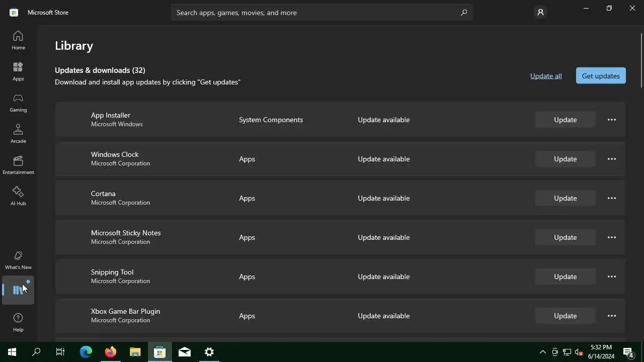Open taskbar Search
644x362 pixels.
[36, 352]
